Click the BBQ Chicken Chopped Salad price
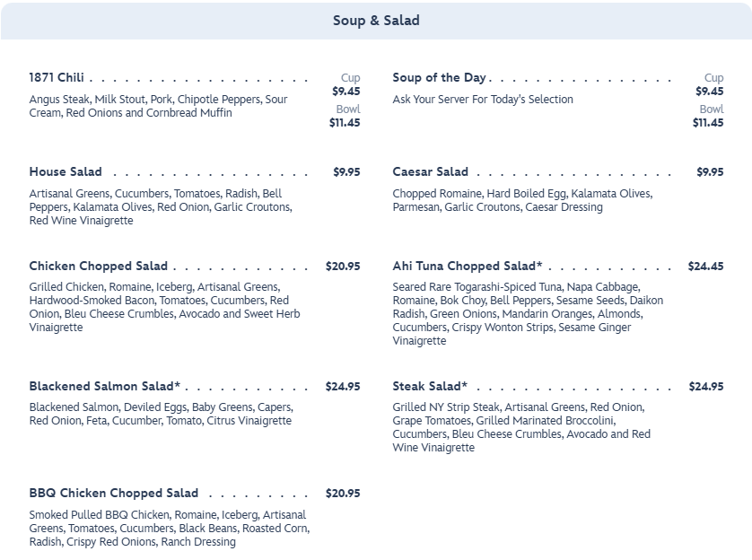Viewport: 752px width, 560px height. point(343,494)
